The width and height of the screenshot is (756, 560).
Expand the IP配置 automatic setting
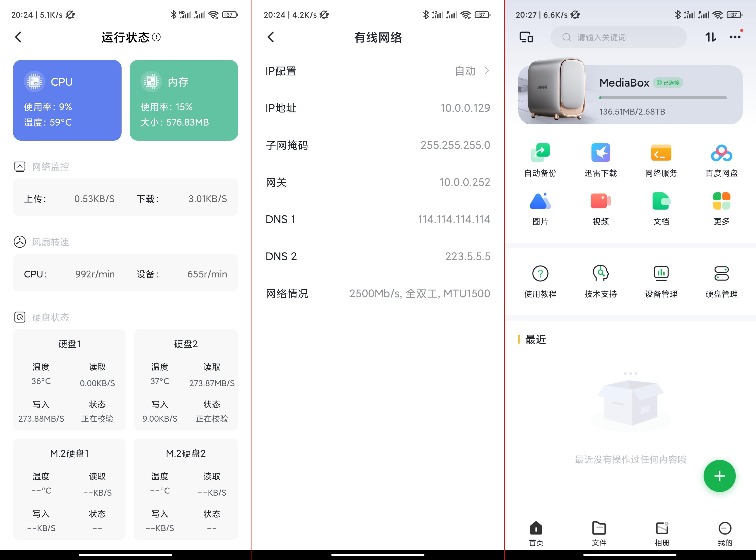(471, 71)
